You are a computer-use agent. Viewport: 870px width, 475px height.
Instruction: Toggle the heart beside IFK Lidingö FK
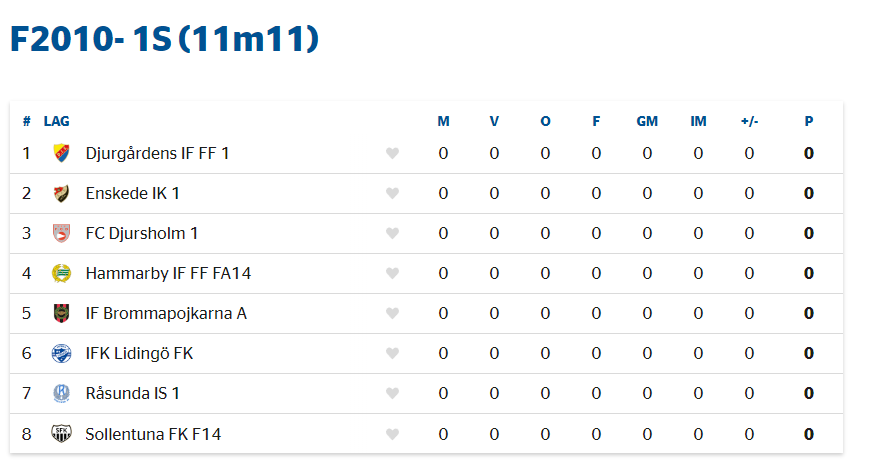(392, 353)
